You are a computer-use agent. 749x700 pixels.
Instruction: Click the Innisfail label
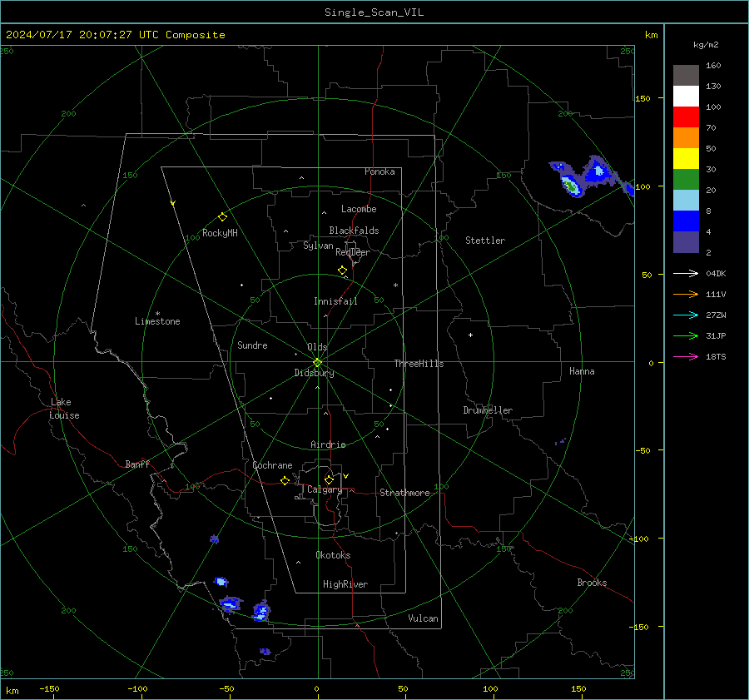(x=335, y=301)
